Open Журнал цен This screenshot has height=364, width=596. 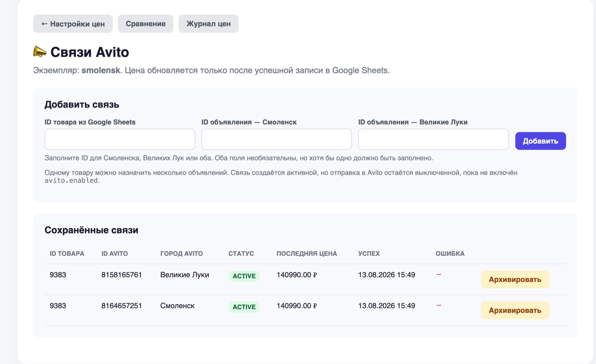point(209,24)
